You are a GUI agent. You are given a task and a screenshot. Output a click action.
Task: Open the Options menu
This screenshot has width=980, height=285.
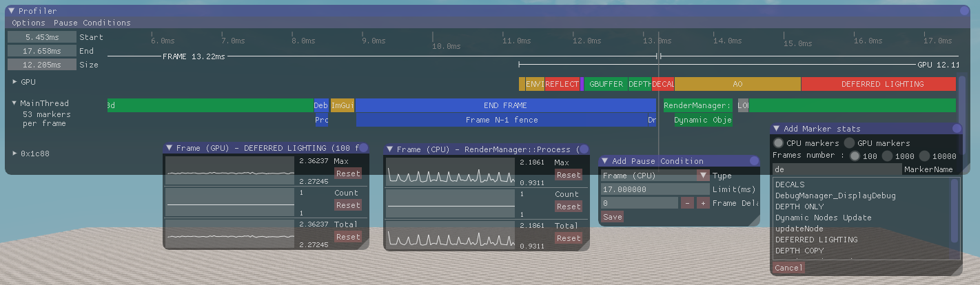[28, 23]
